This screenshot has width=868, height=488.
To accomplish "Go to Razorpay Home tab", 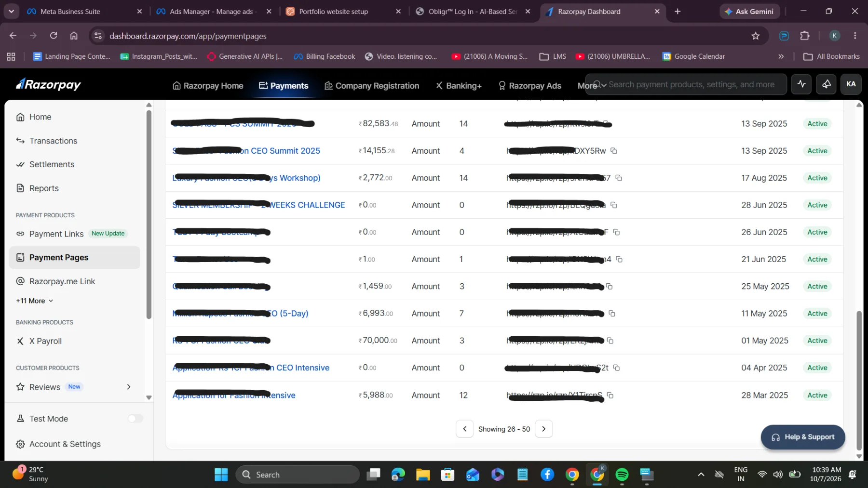I will pyautogui.click(x=208, y=86).
